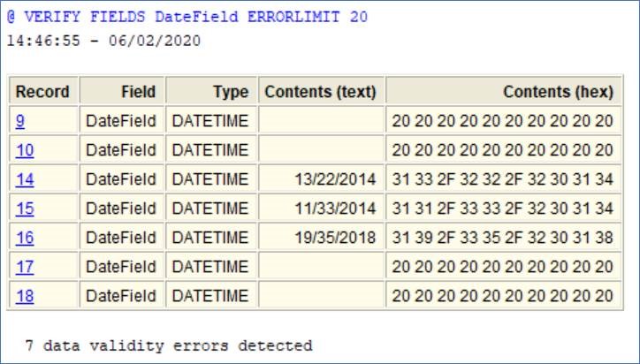Open record 17 link

click(25, 267)
